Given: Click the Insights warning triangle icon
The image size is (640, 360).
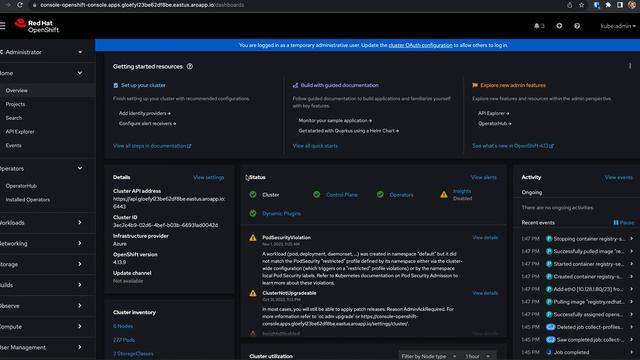Looking at the screenshot, I should coord(444,195).
